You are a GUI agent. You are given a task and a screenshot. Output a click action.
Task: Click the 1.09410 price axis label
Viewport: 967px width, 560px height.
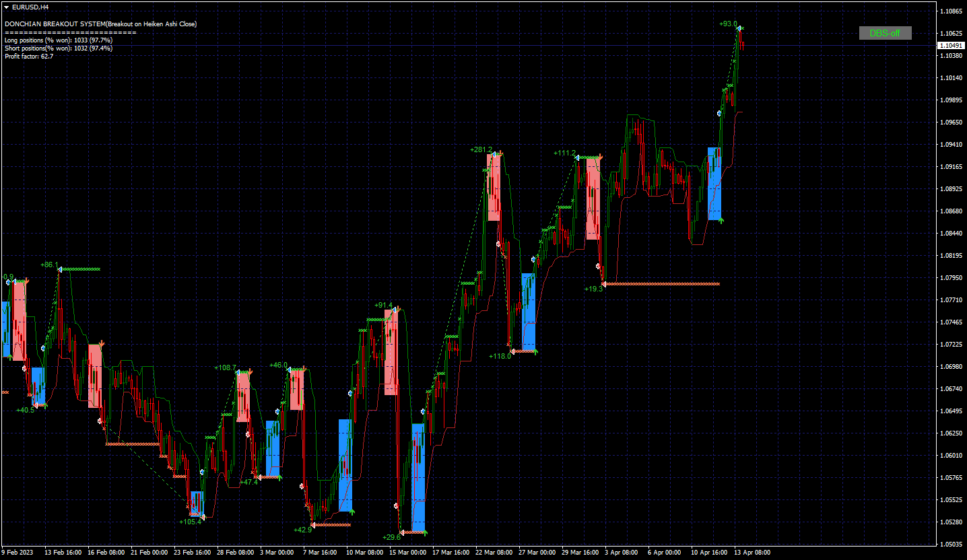[951, 144]
